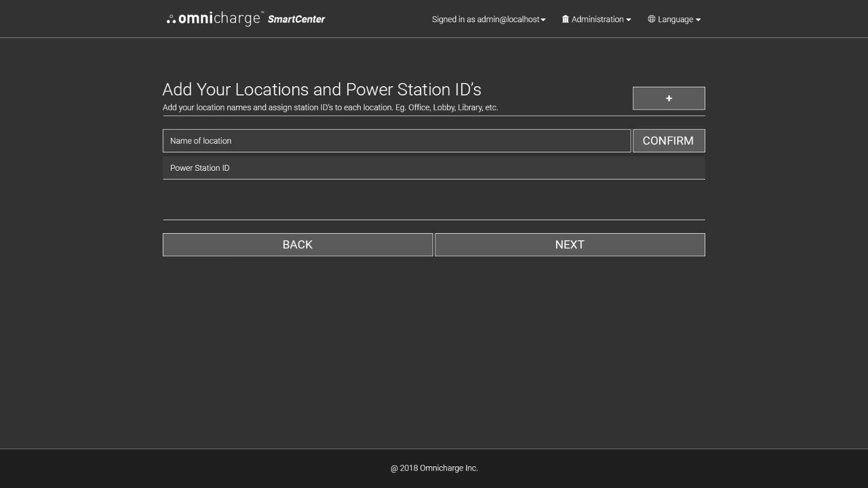Image resolution: width=868 pixels, height=488 pixels.
Task: Add a new location with plus button
Action: point(668,98)
